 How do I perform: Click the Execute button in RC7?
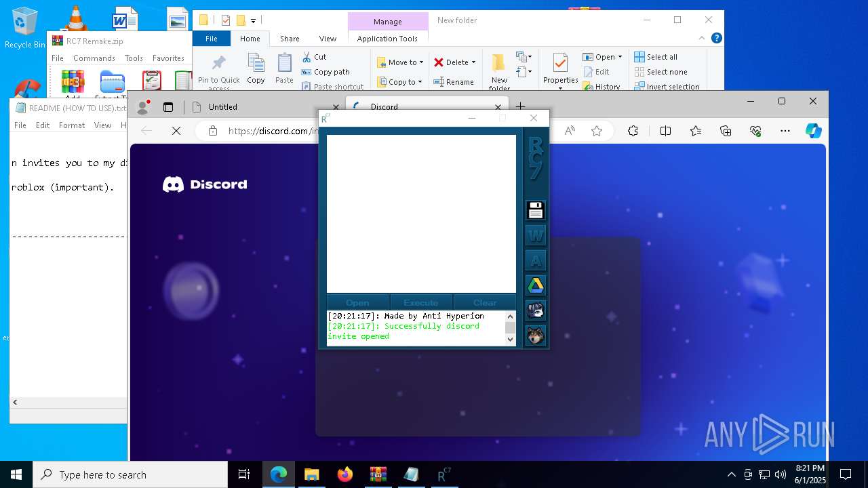(x=421, y=302)
